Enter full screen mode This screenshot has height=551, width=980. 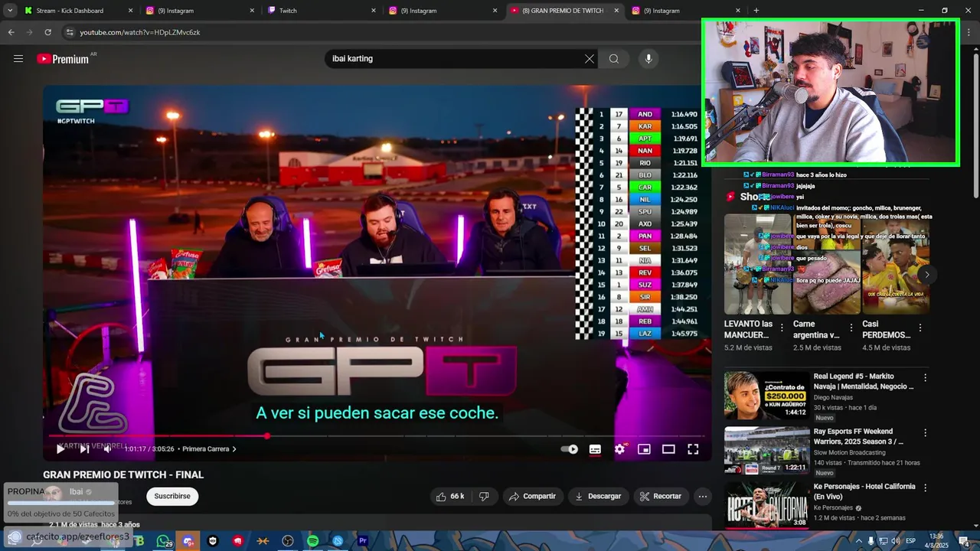[693, 449]
